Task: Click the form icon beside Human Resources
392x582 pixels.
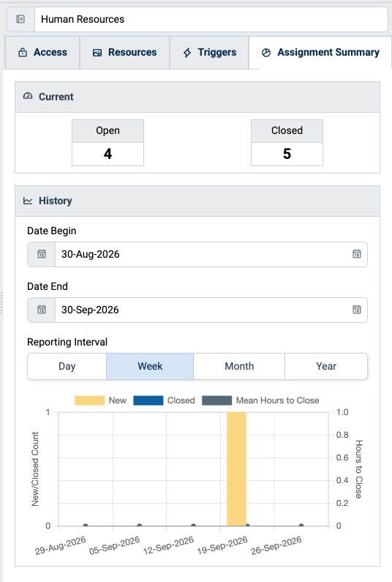Action: (x=20, y=19)
